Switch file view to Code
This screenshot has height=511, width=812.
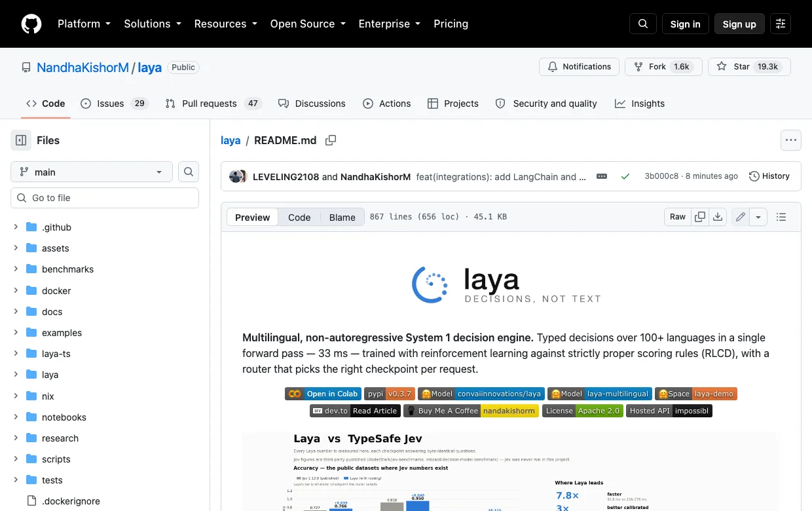[299, 218]
